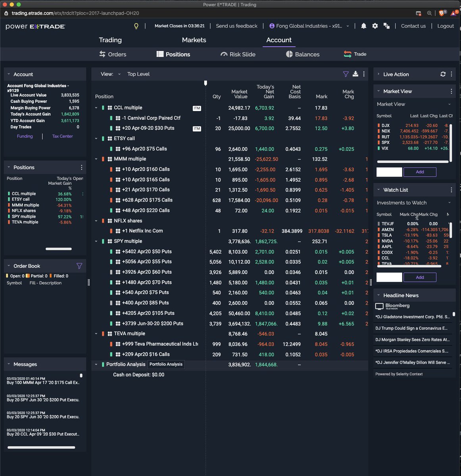Collapse the Messages panel
This screenshot has height=476, width=461.
tap(9, 364)
